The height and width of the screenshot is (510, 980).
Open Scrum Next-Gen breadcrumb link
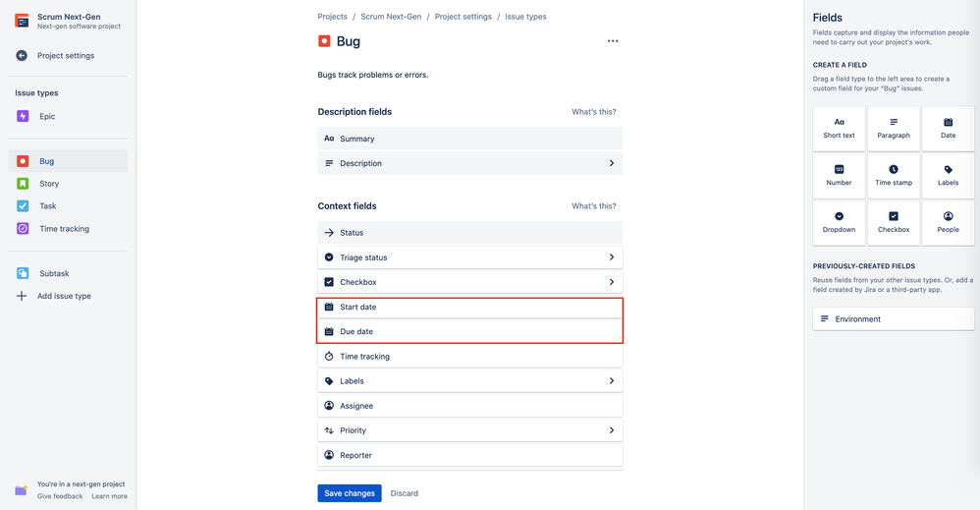point(391,17)
